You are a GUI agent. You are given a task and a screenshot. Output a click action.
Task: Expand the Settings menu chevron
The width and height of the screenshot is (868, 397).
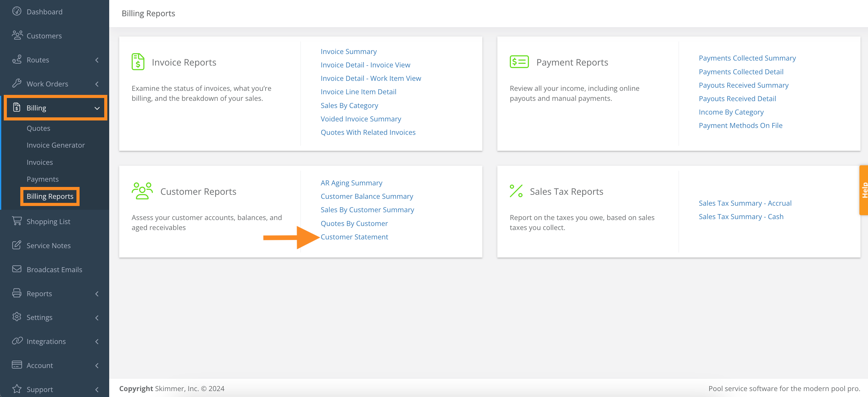coord(97,318)
